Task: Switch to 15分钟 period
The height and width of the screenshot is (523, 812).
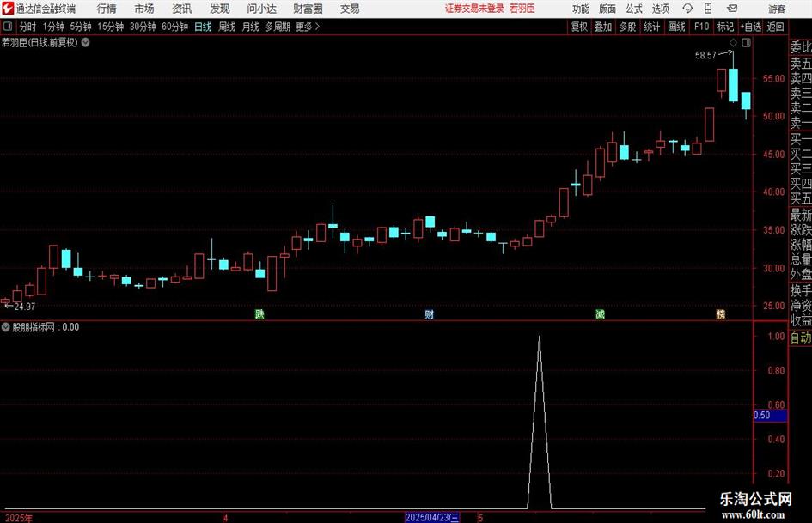Action: click(x=111, y=27)
